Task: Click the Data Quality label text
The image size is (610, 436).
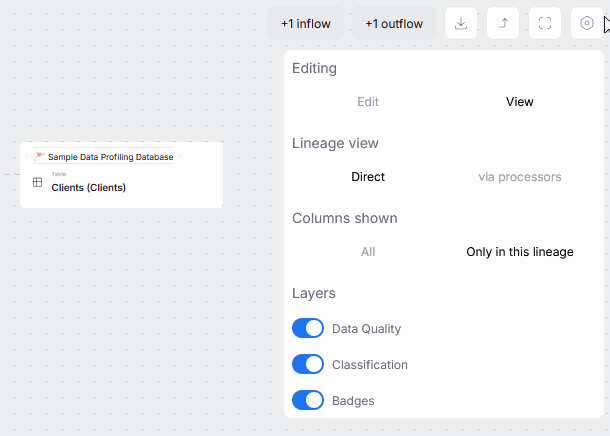Action: [366, 328]
